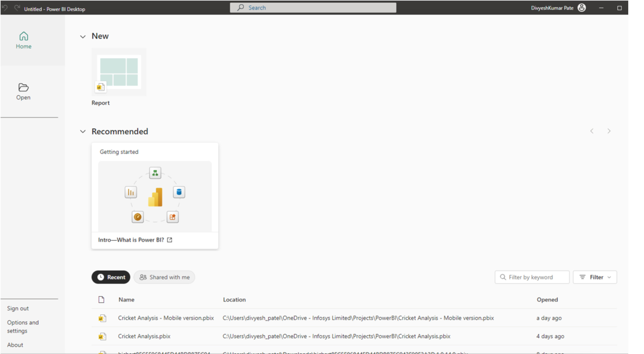Open Cricket Analysis.pbix file
This screenshot has width=644, height=354.
144,336
